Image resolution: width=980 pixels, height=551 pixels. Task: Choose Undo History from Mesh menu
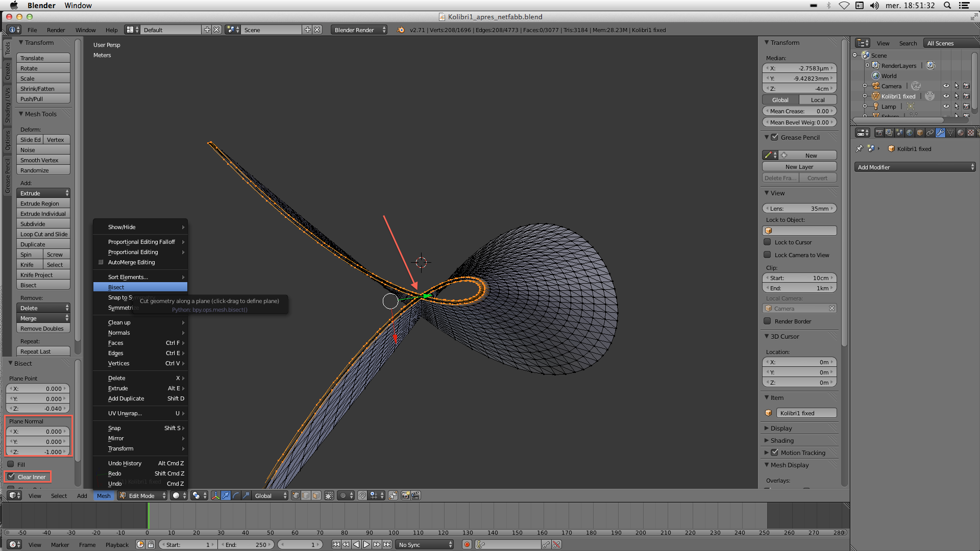click(x=140, y=463)
